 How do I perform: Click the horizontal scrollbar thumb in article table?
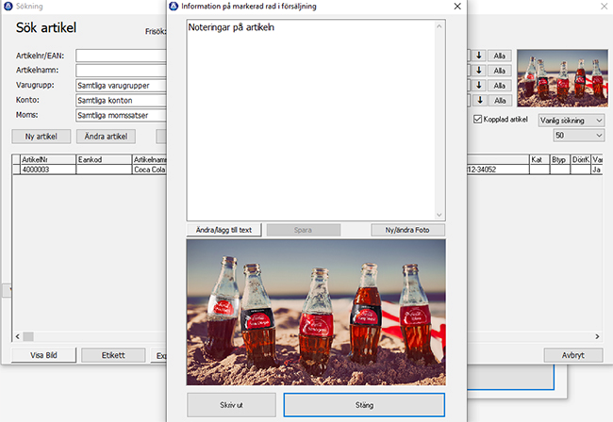click(28, 336)
